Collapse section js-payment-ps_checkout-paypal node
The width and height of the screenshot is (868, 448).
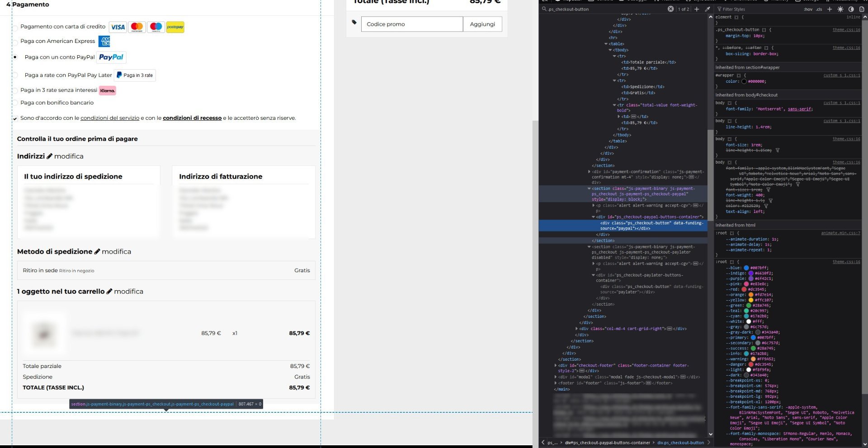click(x=589, y=189)
